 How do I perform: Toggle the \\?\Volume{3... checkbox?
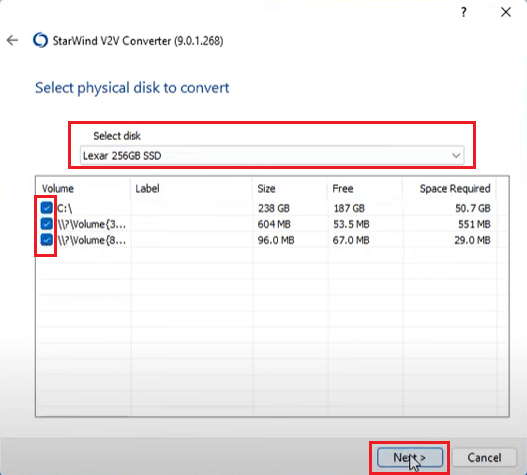[x=47, y=224]
